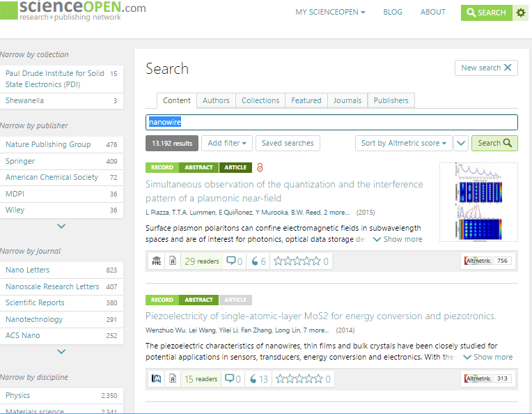Click the ScienceOpen logo
The height and width of the screenshot is (414, 532).
coord(73,10)
